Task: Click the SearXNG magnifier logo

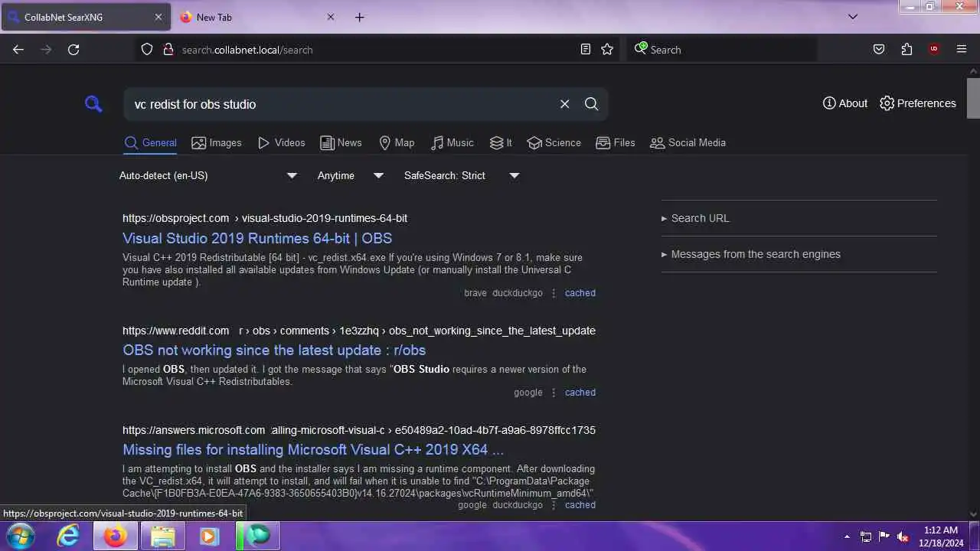Action: tap(93, 103)
